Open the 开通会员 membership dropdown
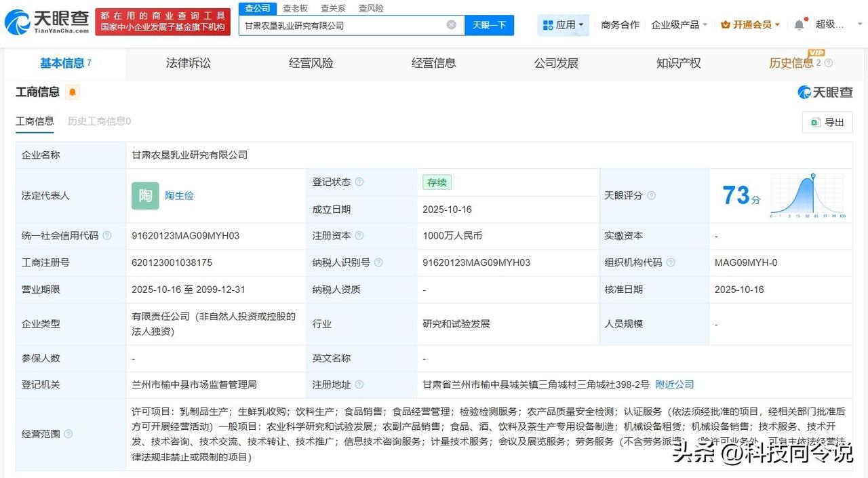 tap(750, 24)
